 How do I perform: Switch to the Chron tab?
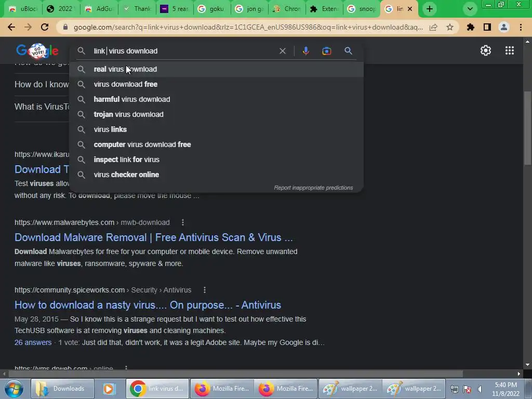288,9
